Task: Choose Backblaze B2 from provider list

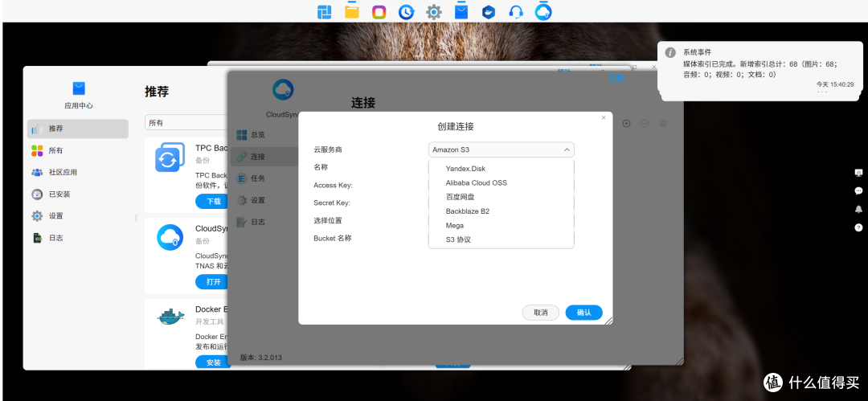Action: [501, 211]
